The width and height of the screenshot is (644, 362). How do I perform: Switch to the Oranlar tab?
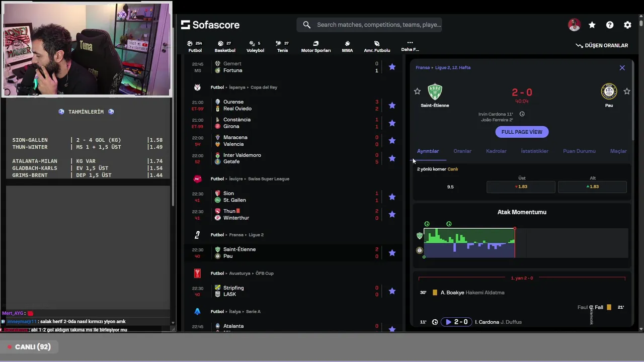point(462,151)
